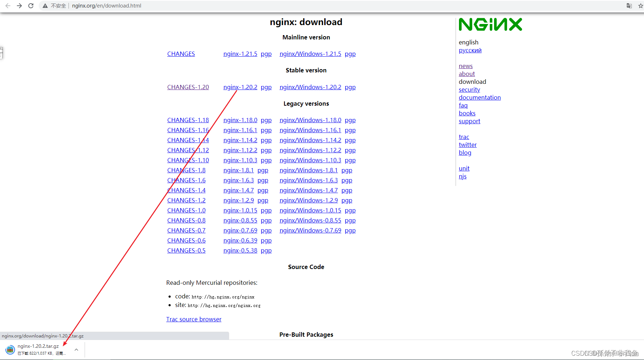Download nginx/Windows-1.20.2

click(310, 87)
